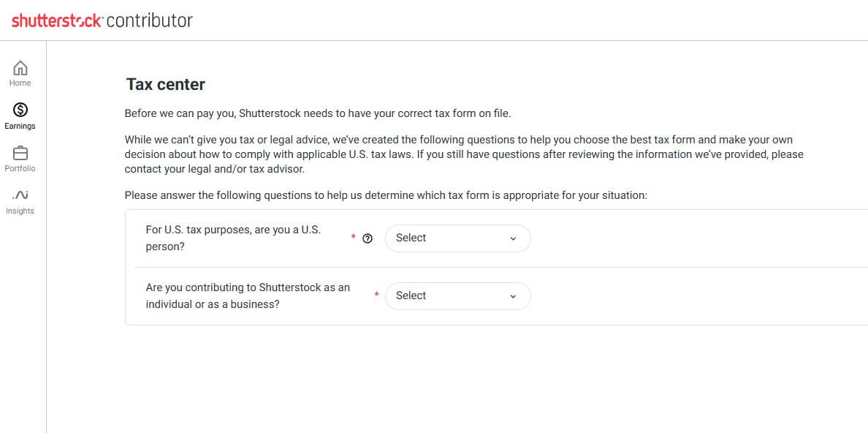Open the U.S. person Select dropdown
The image size is (868, 433).
click(458, 238)
